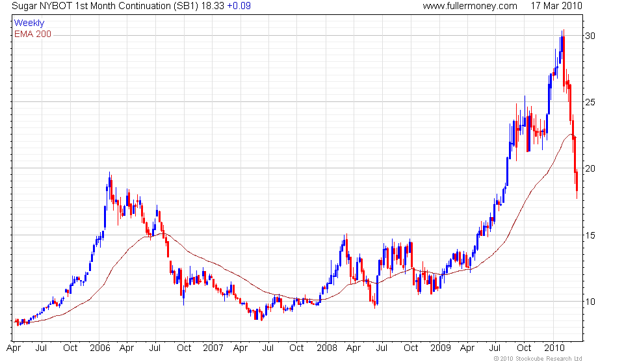This screenshot has width=637, height=364.
Task: Select the 20 price axis label
Action: click(x=590, y=168)
